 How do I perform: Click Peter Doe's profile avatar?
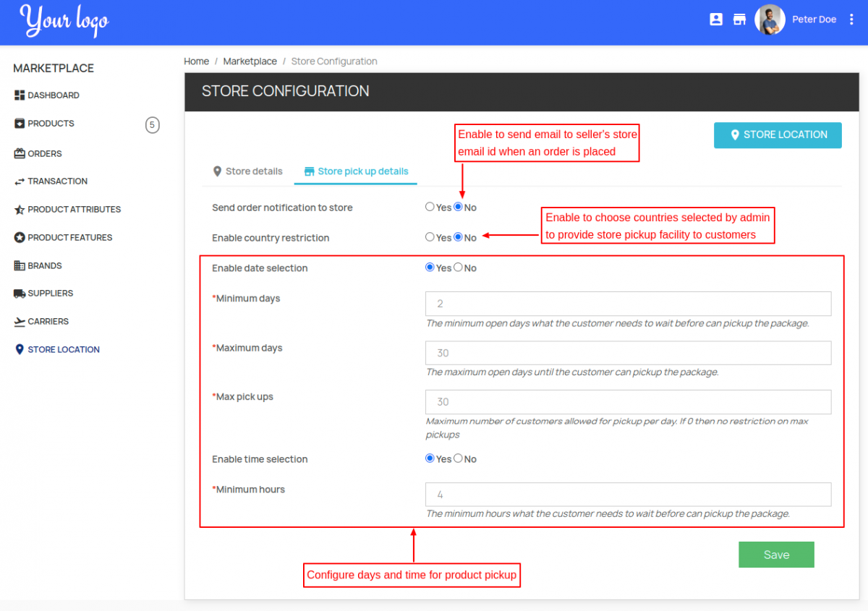[x=770, y=20]
